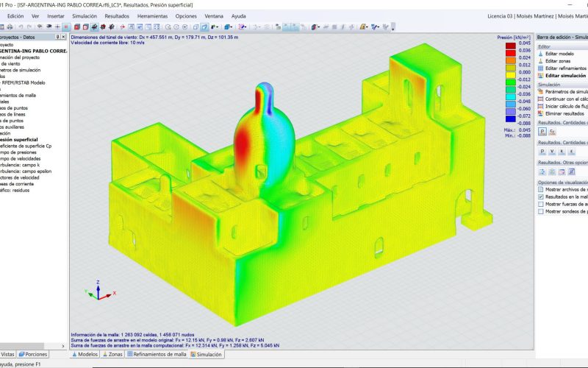Click last icon under Resultados. Otras opciones
Viewport: 588px width, 368px height.
pyautogui.click(x=572, y=171)
